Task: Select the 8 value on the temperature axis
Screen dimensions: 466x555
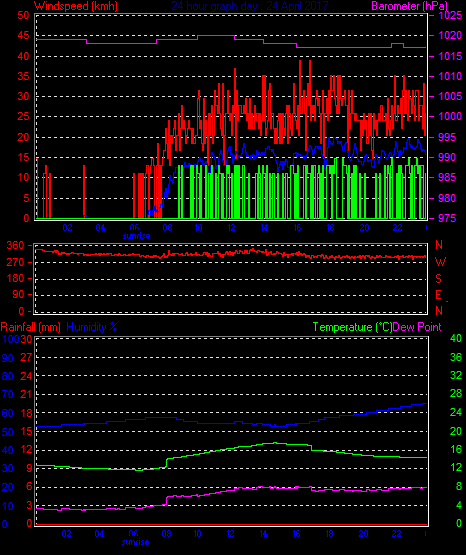Action: click(459, 486)
